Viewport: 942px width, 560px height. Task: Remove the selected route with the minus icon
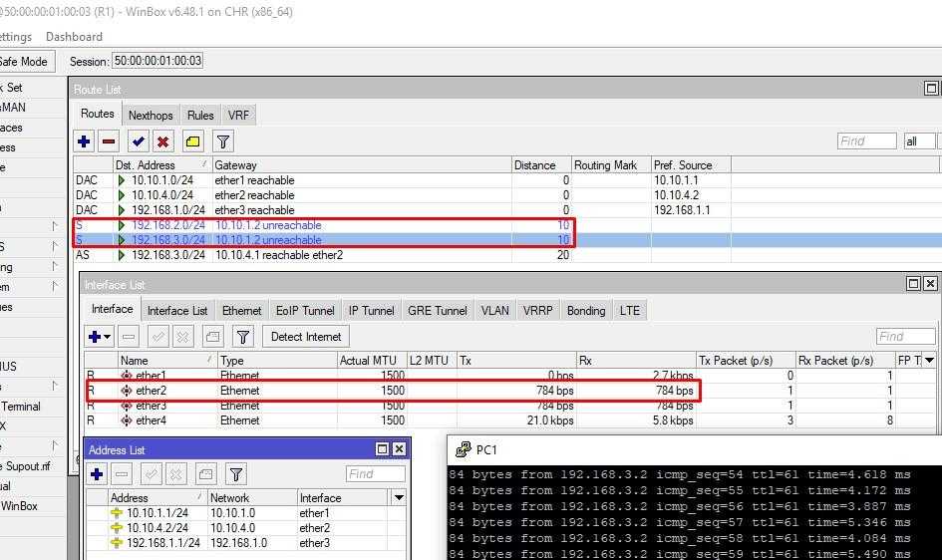tap(109, 141)
